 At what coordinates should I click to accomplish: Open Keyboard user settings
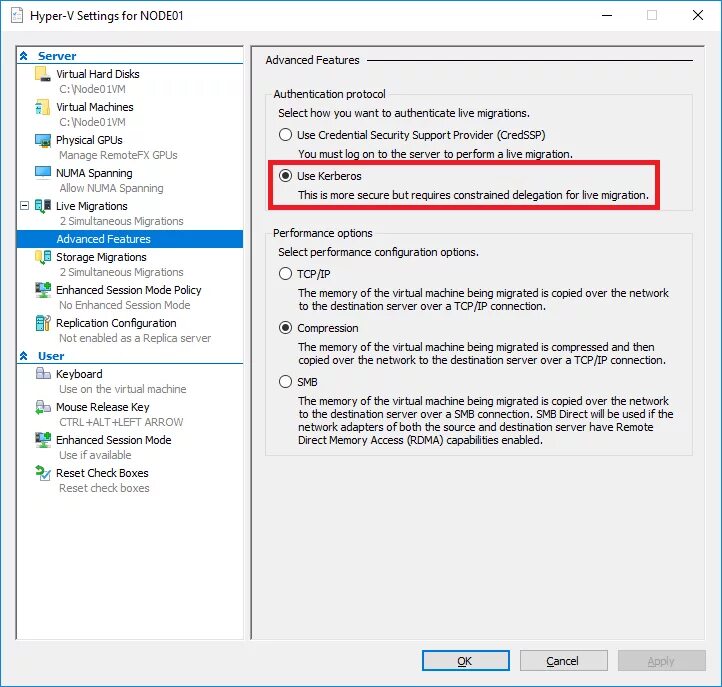(x=79, y=374)
